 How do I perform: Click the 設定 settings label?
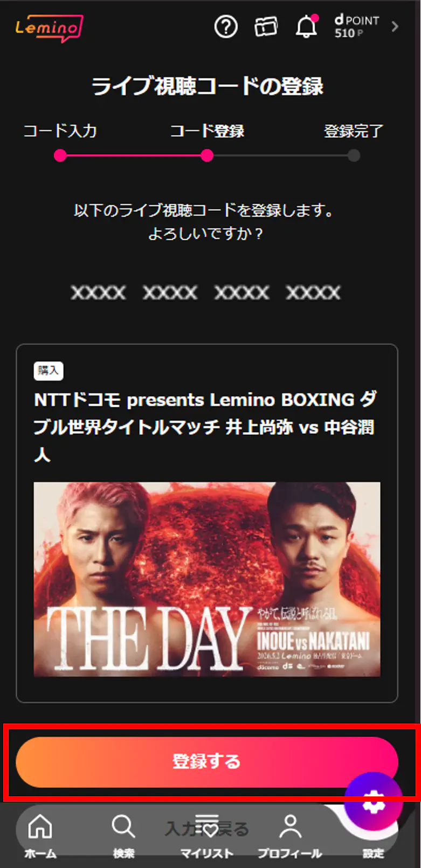[373, 853]
